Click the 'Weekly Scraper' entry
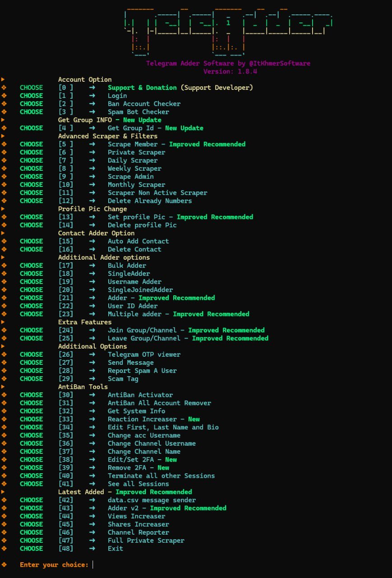This screenshot has height=578, width=392. [134, 169]
